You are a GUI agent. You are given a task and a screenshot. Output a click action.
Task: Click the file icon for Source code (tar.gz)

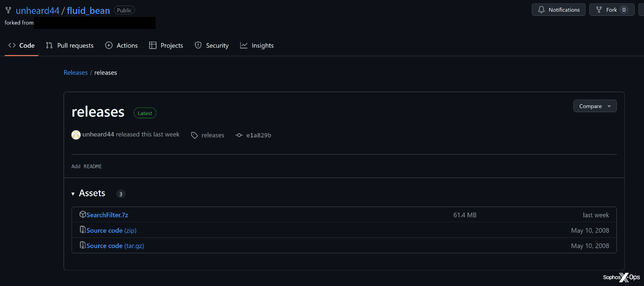click(83, 245)
